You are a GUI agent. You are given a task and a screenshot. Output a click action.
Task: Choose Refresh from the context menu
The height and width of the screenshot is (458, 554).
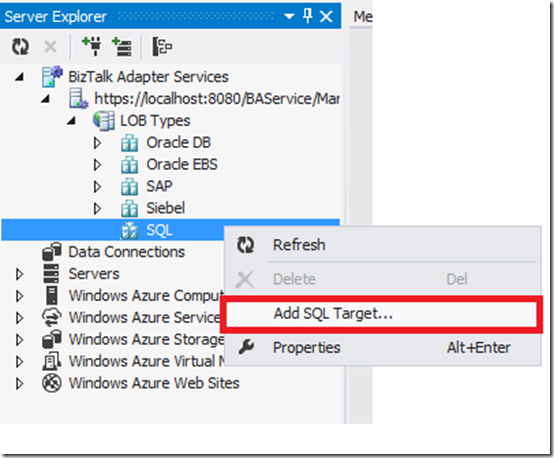click(383, 245)
